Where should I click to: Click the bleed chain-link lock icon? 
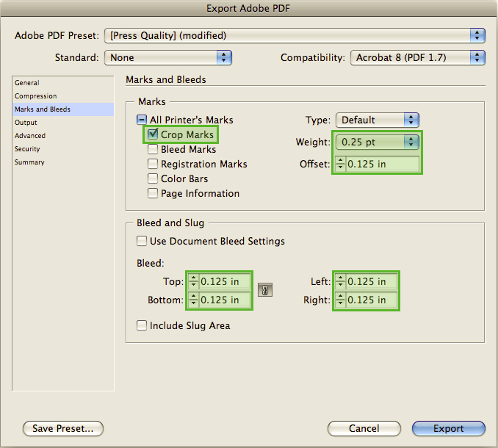click(x=265, y=291)
